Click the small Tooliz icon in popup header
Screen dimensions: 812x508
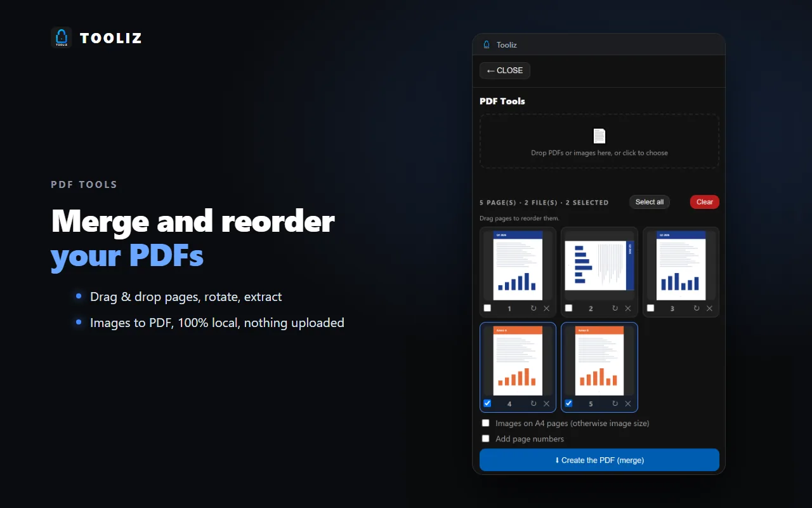tap(487, 44)
